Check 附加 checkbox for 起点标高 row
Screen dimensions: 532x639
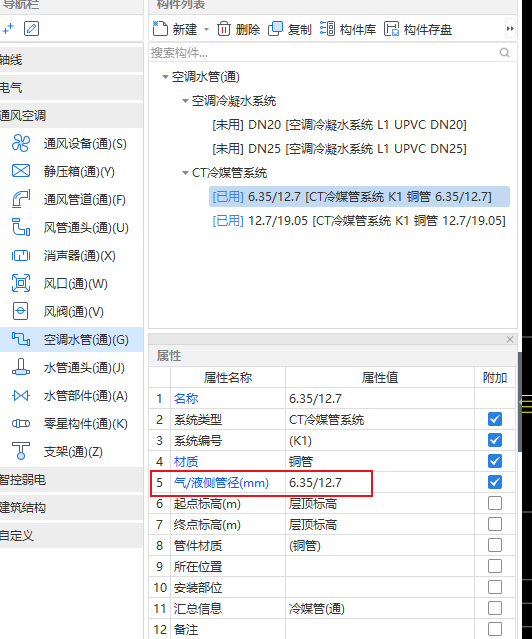[x=495, y=503]
